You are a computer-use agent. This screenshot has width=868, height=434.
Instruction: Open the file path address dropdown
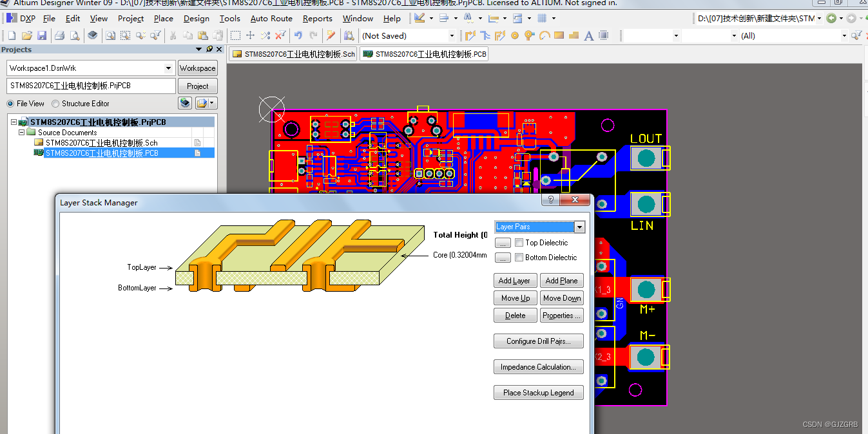(x=819, y=19)
